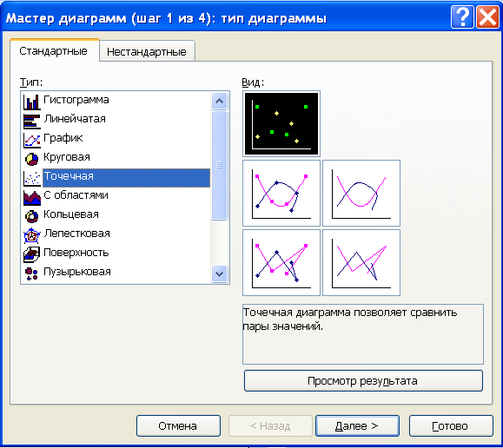
Task: Select straight lines with markers subtype
Action: click(281, 262)
